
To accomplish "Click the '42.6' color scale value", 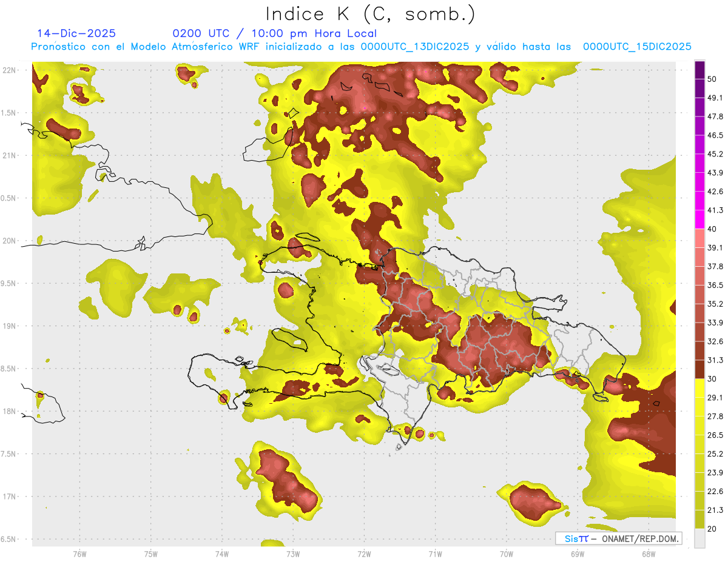I will click(715, 192).
